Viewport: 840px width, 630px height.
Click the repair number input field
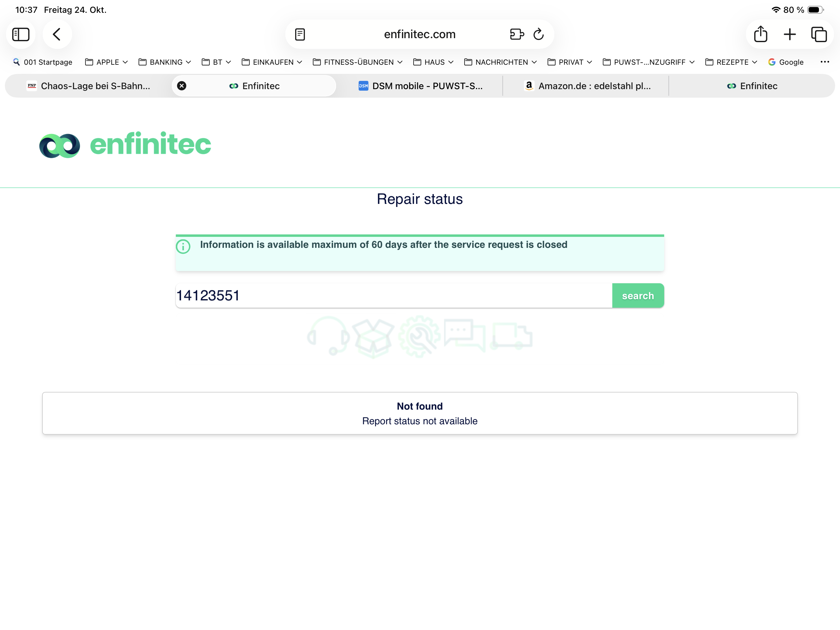click(393, 295)
